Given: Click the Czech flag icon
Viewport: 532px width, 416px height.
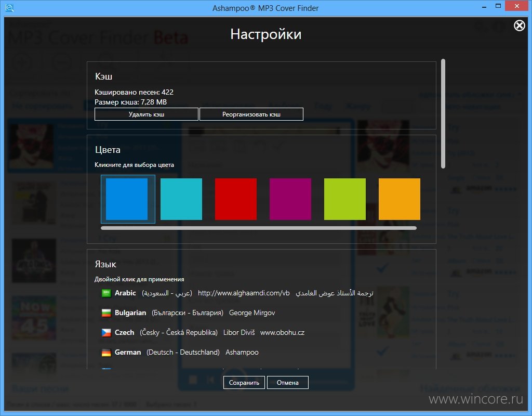Looking at the screenshot, I should [x=106, y=332].
